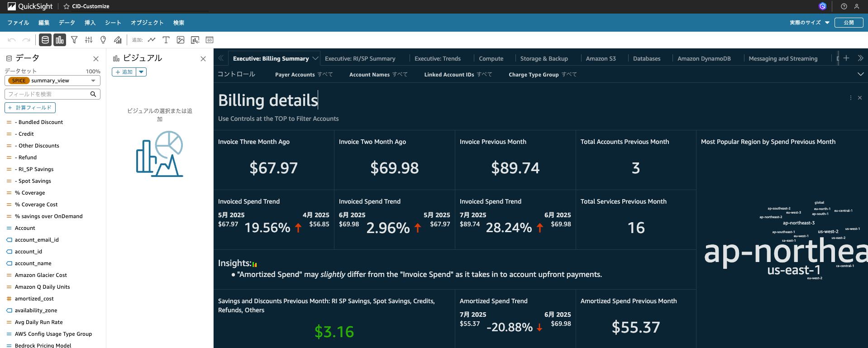The height and width of the screenshot is (348, 868).
Task: Open the dropdown arrow beside 追加
Action: pyautogui.click(x=141, y=72)
